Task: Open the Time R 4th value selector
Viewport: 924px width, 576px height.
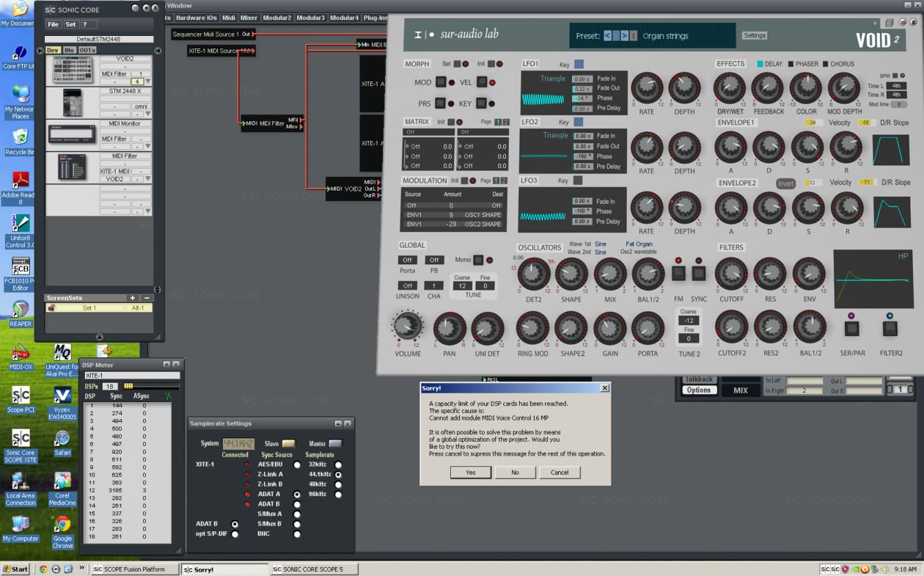Action: click(x=895, y=95)
